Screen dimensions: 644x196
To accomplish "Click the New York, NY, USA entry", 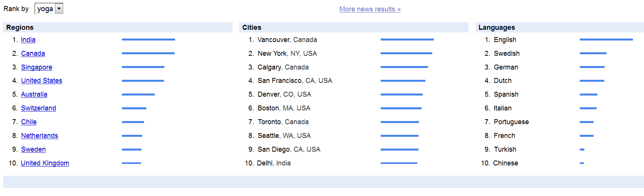I will pos(287,53).
